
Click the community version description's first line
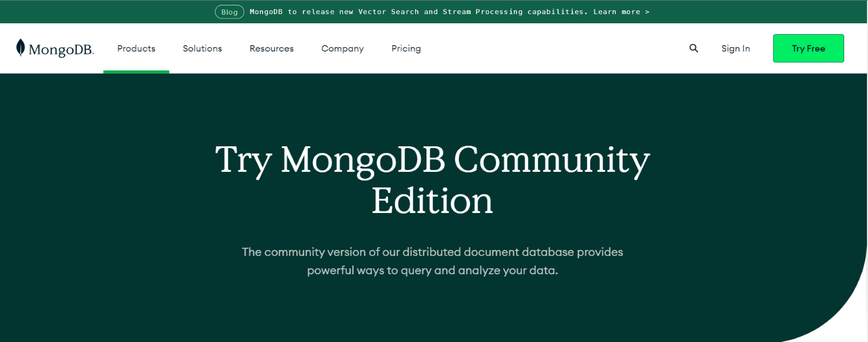432,252
